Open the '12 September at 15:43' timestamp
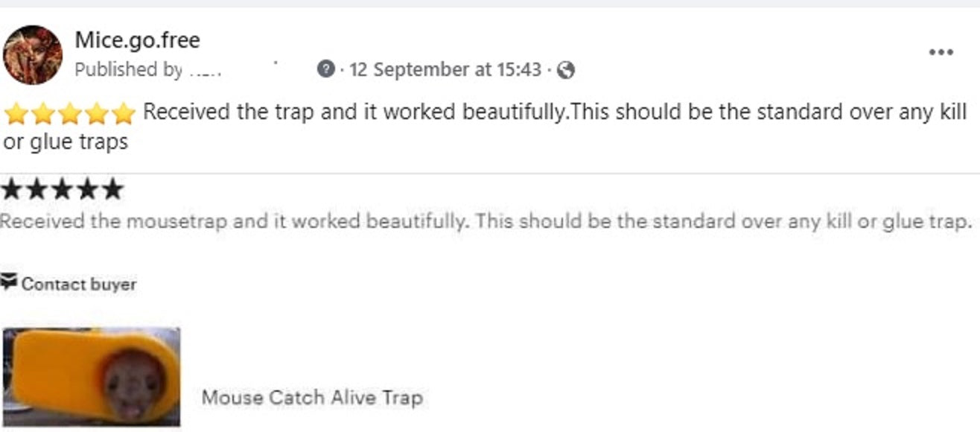The height and width of the screenshot is (432, 980). pyautogui.click(x=445, y=70)
